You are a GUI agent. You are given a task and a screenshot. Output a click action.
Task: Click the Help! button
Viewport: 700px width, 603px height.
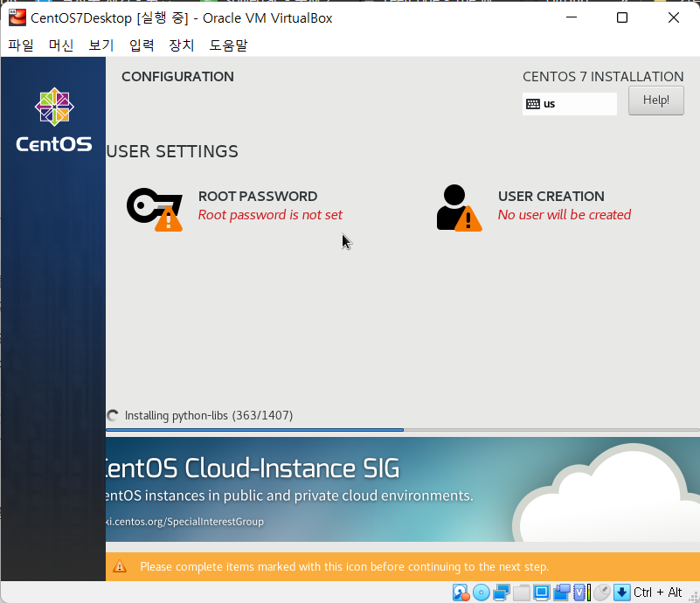click(x=655, y=100)
